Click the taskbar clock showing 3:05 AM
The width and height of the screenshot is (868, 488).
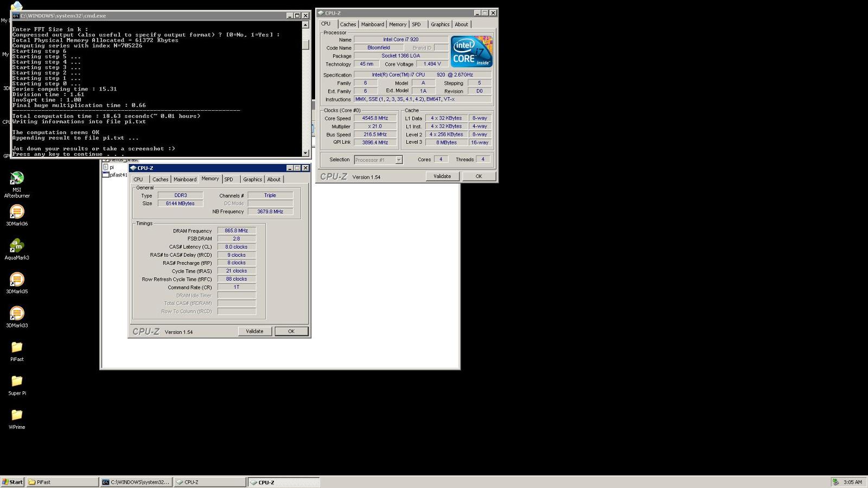click(x=852, y=482)
